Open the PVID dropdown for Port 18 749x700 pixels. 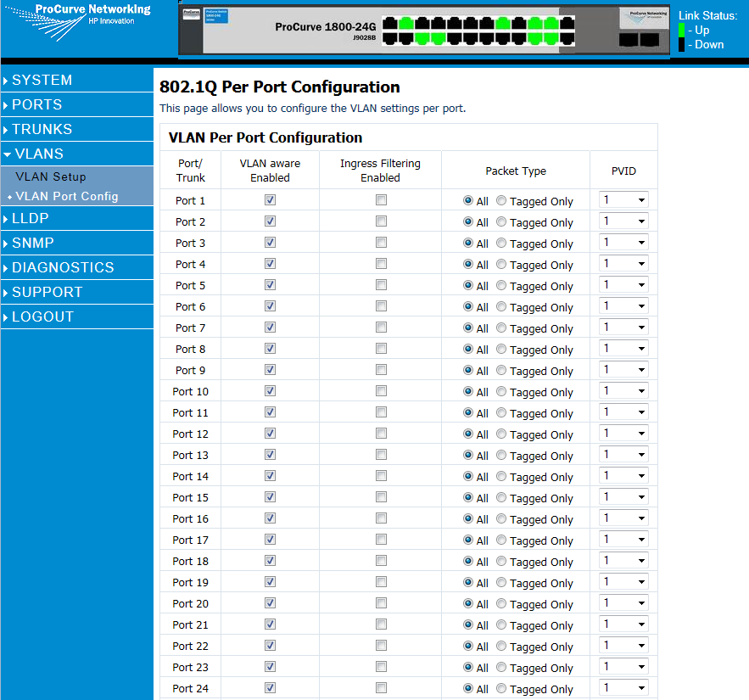click(x=623, y=561)
